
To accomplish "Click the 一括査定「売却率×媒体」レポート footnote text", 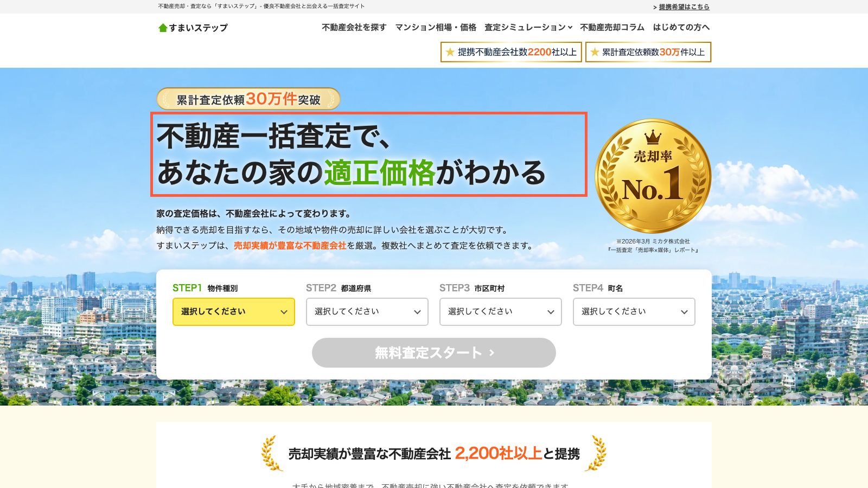I will click(x=653, y=250).
